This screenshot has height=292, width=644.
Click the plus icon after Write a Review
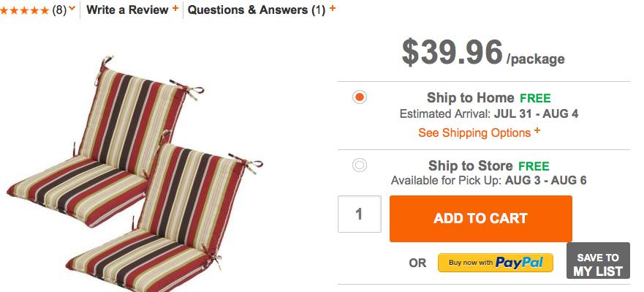pos(175,8)
